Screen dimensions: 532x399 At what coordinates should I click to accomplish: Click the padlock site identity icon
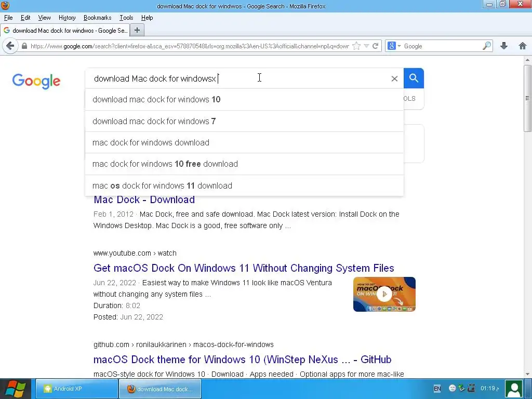tap(24, 46)
